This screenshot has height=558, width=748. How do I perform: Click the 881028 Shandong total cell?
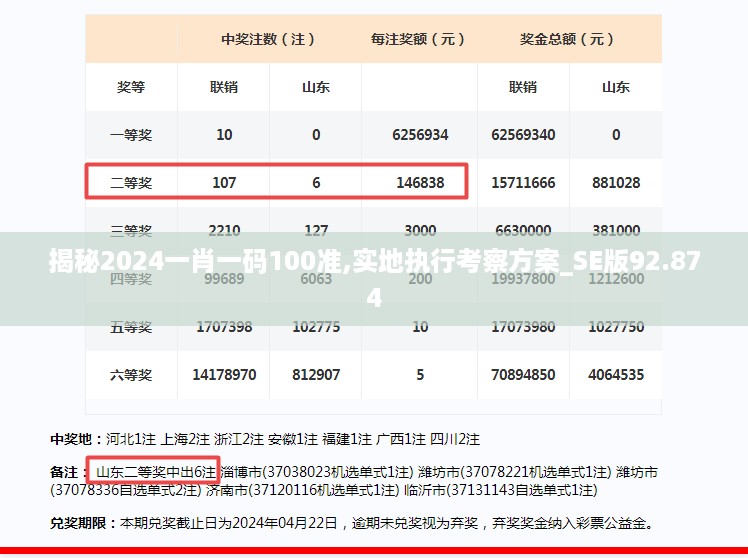point(616,183)
